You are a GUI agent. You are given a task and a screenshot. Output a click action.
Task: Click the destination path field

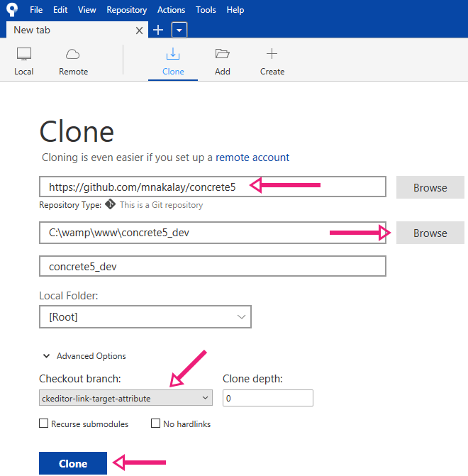[213, 233]
